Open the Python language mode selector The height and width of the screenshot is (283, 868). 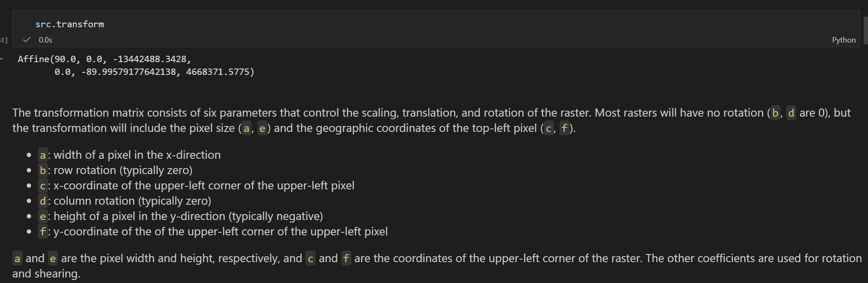[843, 40]
